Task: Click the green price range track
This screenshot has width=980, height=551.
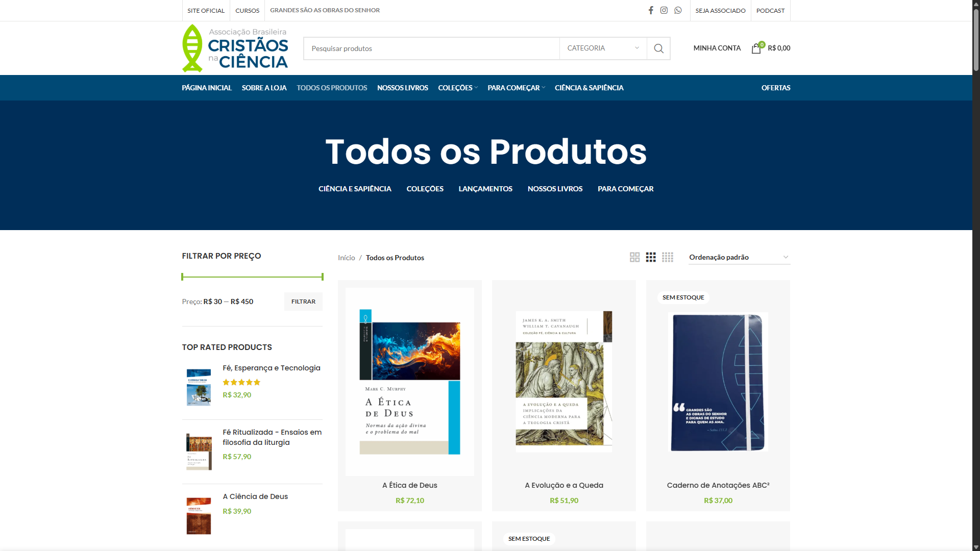Action: (252, 277)
